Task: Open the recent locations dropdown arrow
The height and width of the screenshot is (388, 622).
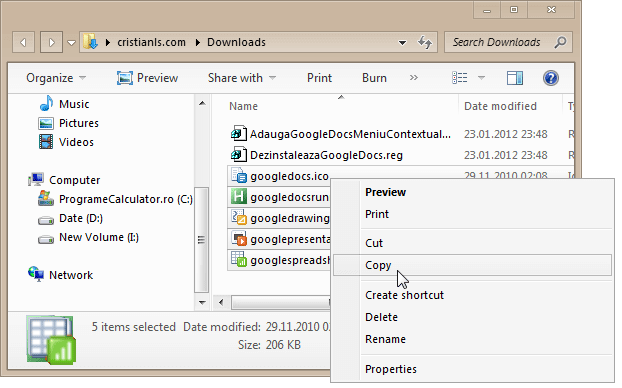Action: 71,42
